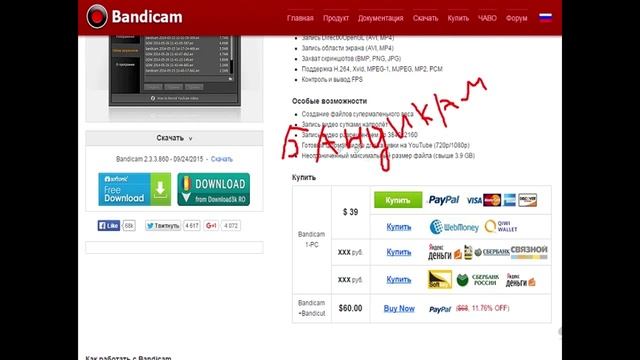The width and height of the screenshot is (640, 360).
Task: Click the Bandicam 1-PC table cell
Action: pyautogui.click(x=312, y=240)
